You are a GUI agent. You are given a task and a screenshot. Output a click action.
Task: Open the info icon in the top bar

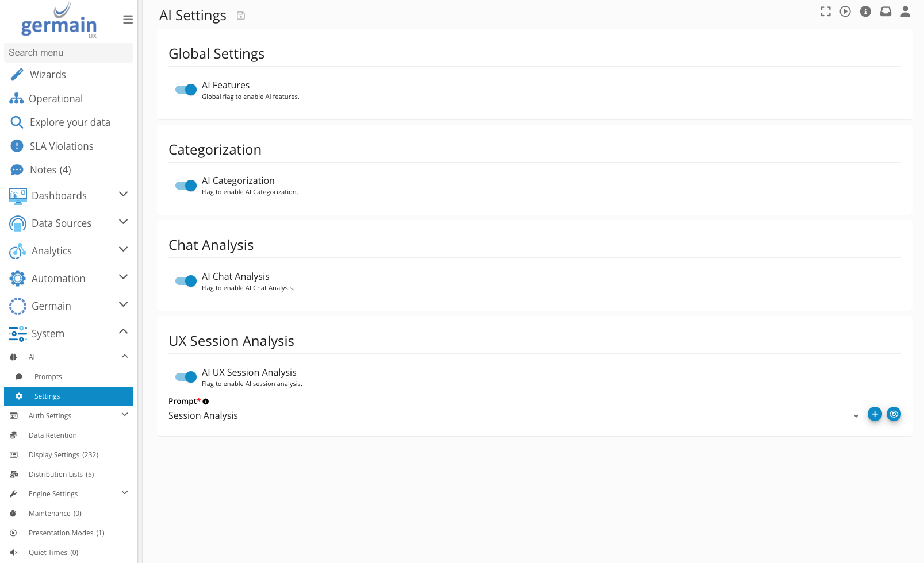click(x=865, y=11)
